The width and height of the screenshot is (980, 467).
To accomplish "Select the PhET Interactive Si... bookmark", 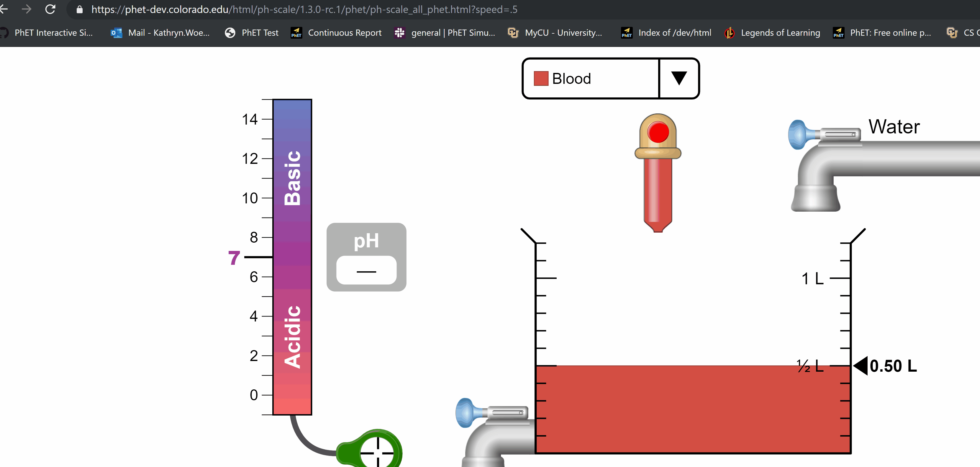I will (x=53, y=33).
